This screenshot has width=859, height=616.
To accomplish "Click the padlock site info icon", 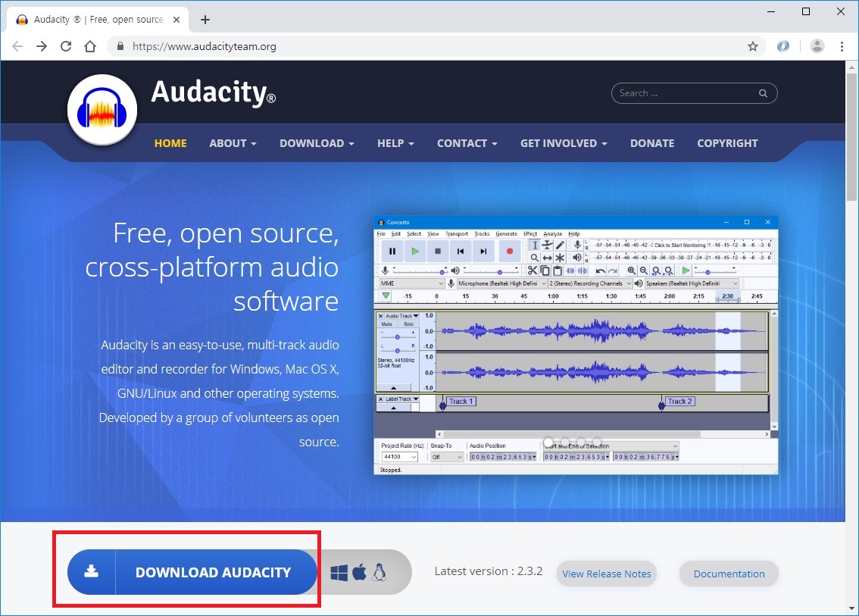I will point(120,46).
